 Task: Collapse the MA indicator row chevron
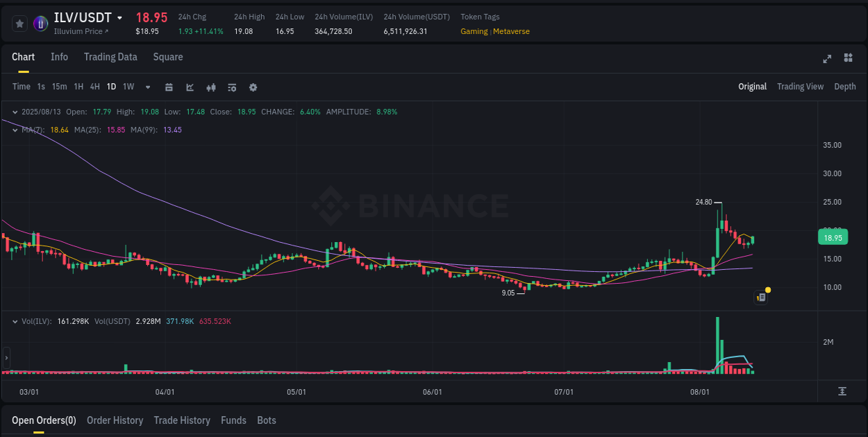coord(14,130)
